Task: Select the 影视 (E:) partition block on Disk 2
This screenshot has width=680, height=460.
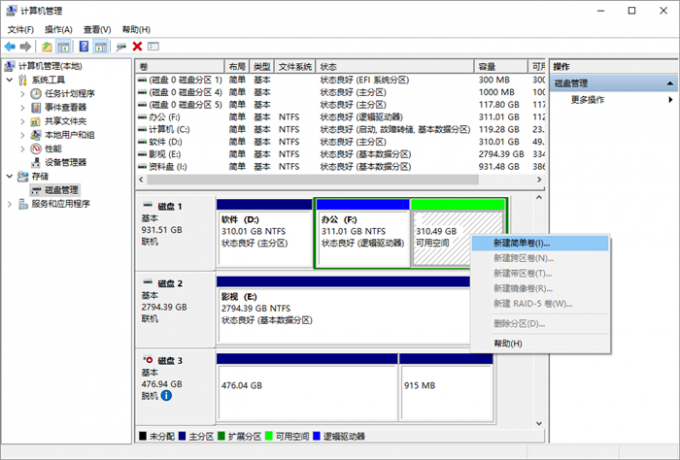Action: [x=343, y=310]
